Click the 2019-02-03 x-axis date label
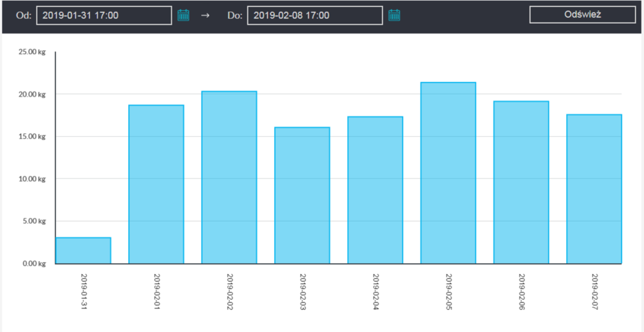Viewport: 644px width, 332px height. pyautogui.click(x=303, y=292)
